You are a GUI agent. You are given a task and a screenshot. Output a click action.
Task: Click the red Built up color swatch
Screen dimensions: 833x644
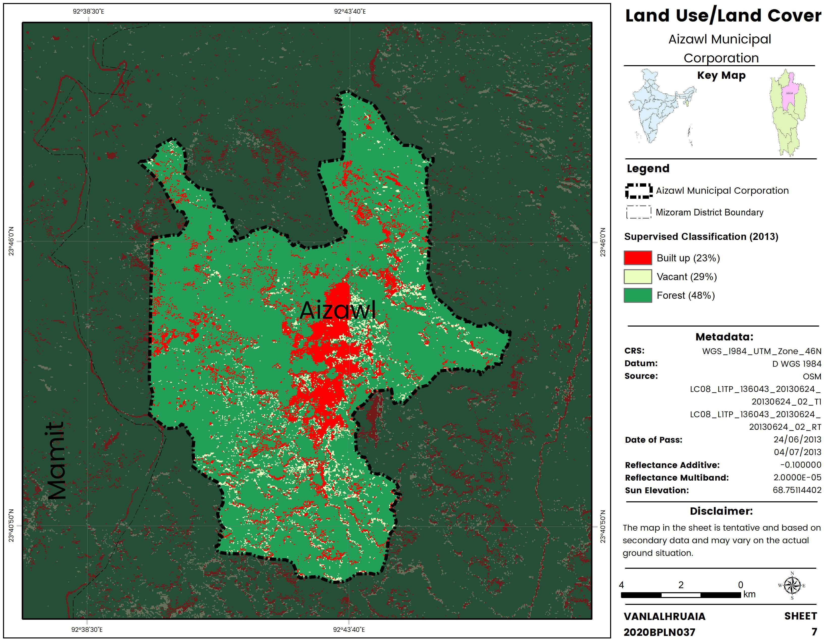[x=638, y=258]
